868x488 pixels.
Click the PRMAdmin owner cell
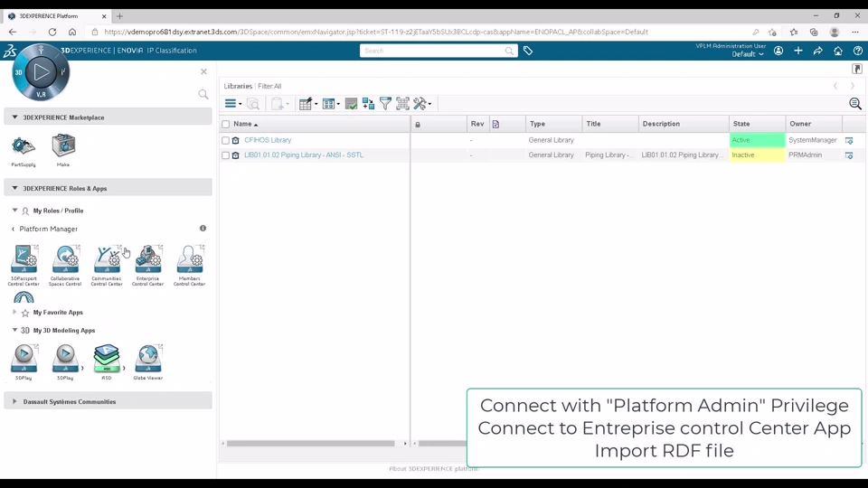(x=805, y=155)
